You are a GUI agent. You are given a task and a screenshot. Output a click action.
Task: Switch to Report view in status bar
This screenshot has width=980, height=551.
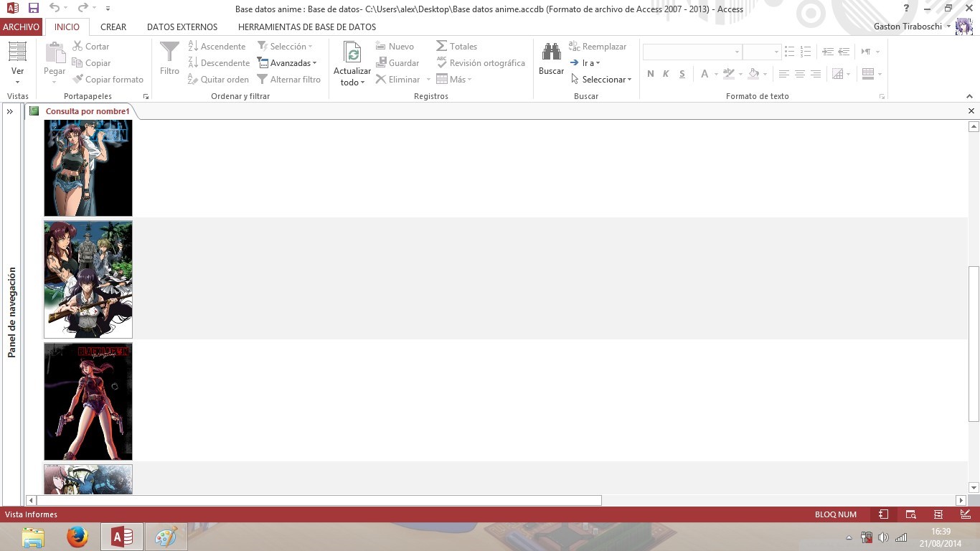tap(883, 514)
